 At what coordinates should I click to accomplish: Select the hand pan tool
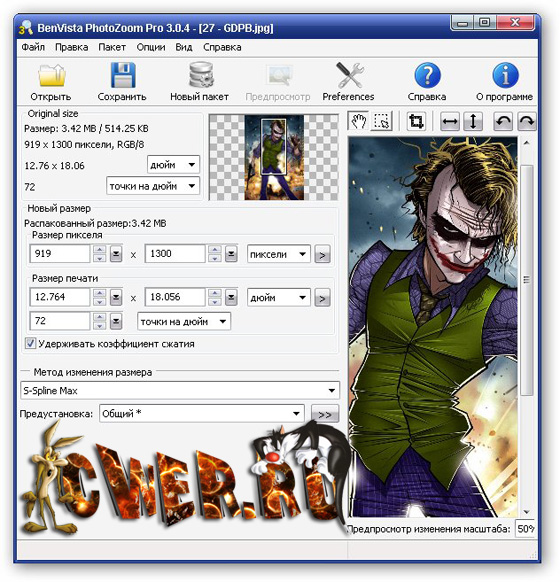click(358, 121)
